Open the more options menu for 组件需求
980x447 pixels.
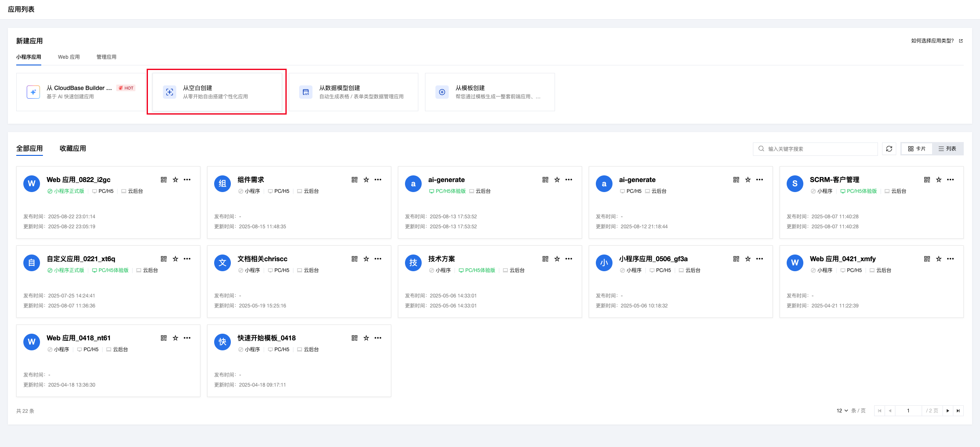click(378, 180)
